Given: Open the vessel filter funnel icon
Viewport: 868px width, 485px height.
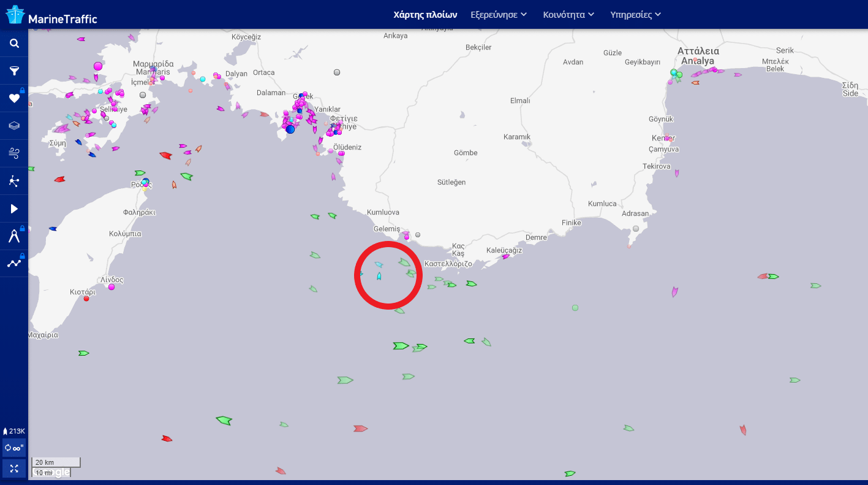Looking at the screenshot, I should coord(14,71).
